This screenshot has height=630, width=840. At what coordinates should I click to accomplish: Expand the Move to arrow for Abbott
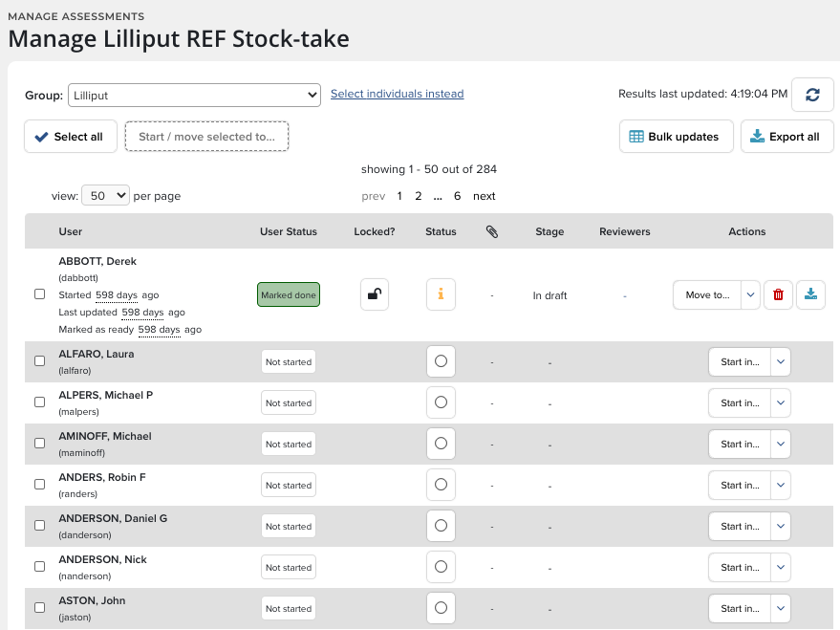pos(750,295)
